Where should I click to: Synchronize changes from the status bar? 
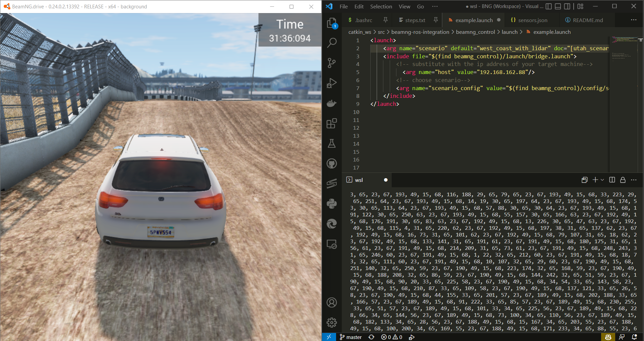pyautogui.click(x=371, y=337)
